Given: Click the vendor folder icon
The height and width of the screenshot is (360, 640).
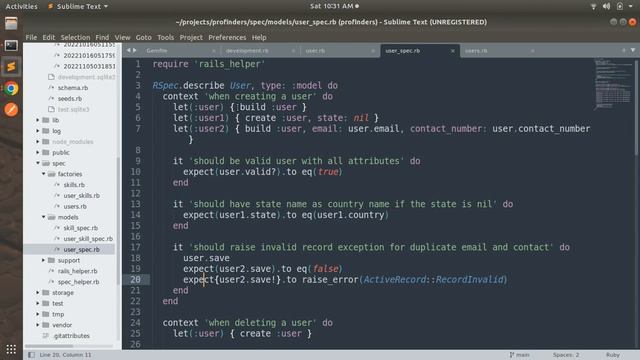Looking at the screenshot, I should [46, 325].
